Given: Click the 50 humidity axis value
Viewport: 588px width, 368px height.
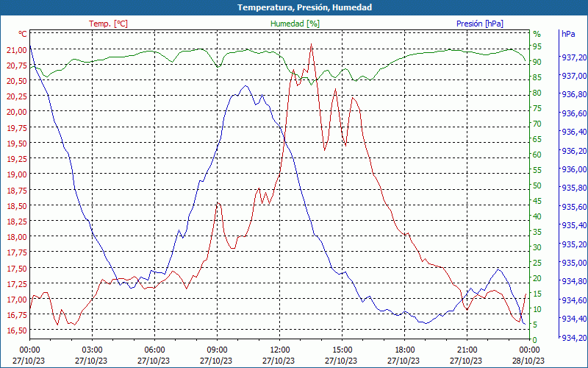Looking at the screenshot, I should [537, 185].
